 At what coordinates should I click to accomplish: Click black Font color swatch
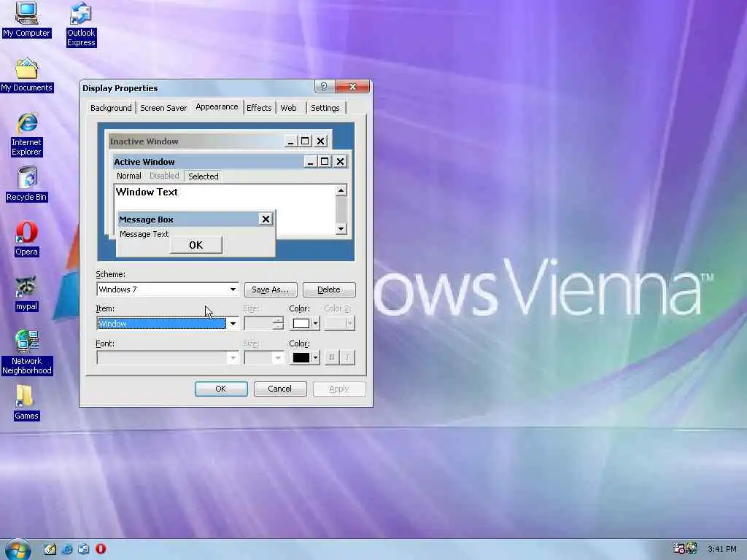tap(301, 357)
